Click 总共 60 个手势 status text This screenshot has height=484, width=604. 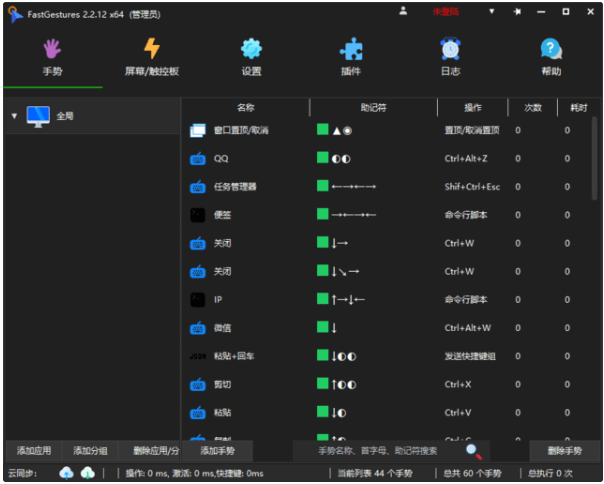(x=472, y=473)
